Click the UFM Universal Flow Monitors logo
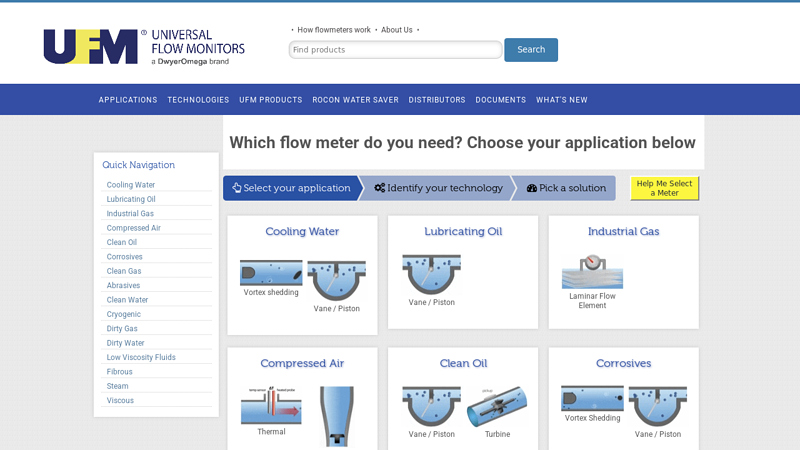 coord(144,47)
